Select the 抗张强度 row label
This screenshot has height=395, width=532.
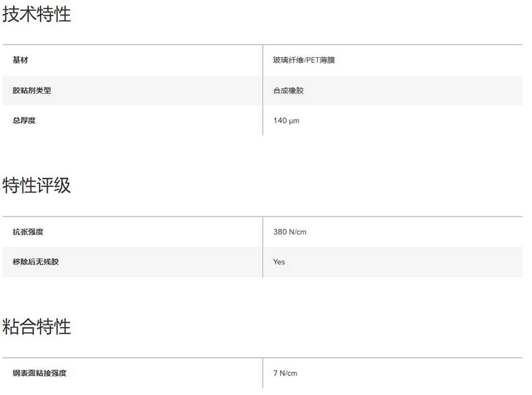point(28,232)
